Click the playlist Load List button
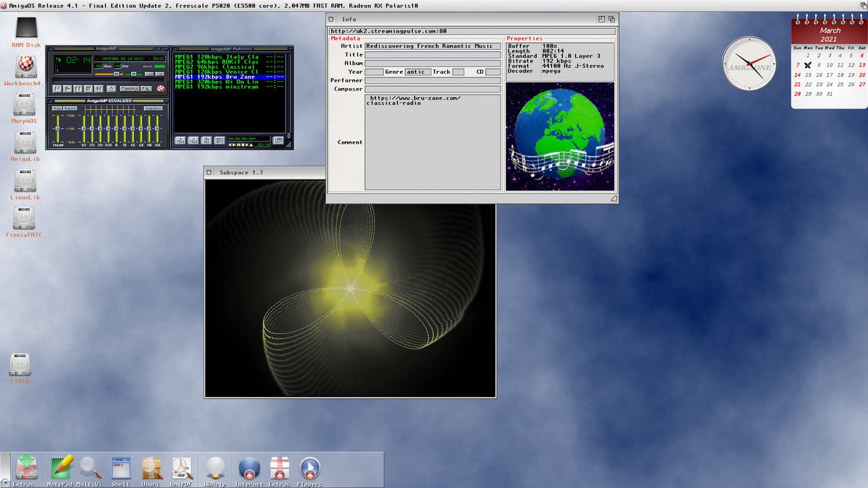Image resolution: width=868 pixels, height=488 pixels. (278, 140)
